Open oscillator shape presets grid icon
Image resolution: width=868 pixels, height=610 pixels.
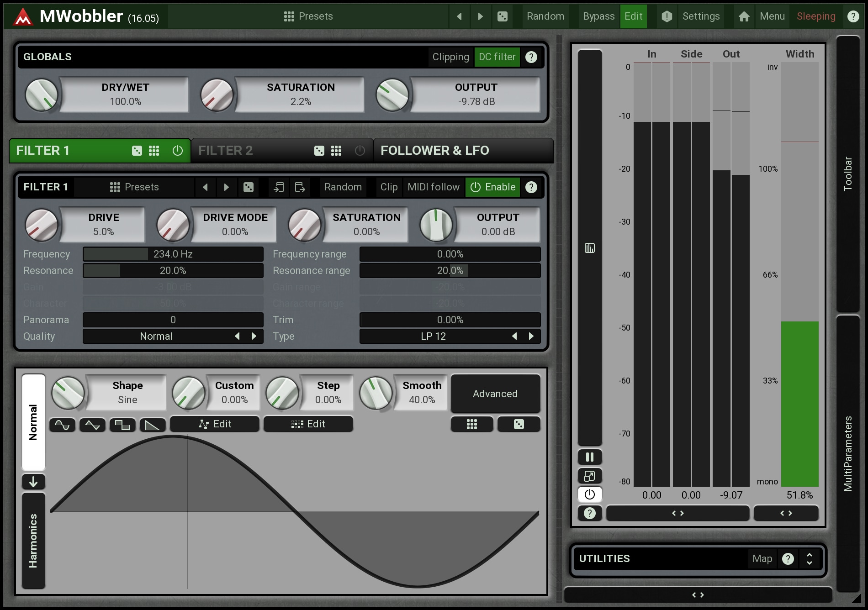point(472,424)
